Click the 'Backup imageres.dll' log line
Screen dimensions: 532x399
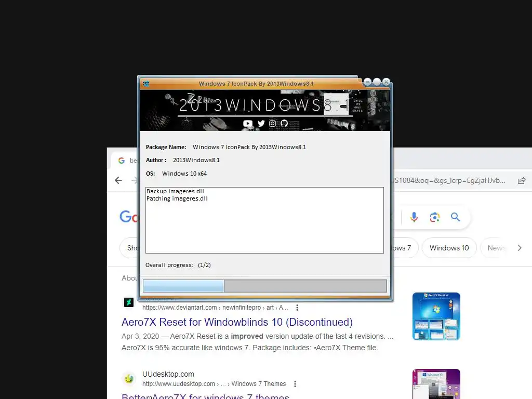[175, 191]
